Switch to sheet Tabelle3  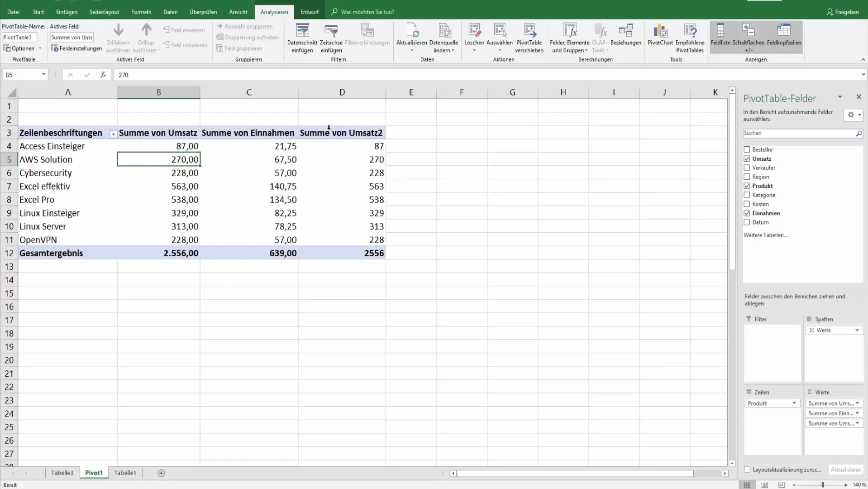pyautogui.click(x=62, y=473)
